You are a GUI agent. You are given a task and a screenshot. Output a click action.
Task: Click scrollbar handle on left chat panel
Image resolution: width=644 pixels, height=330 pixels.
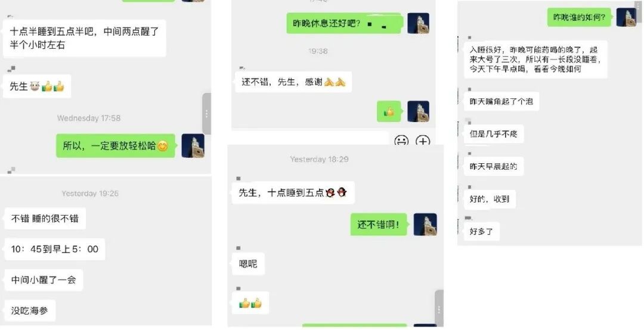(x=206, y=114)
